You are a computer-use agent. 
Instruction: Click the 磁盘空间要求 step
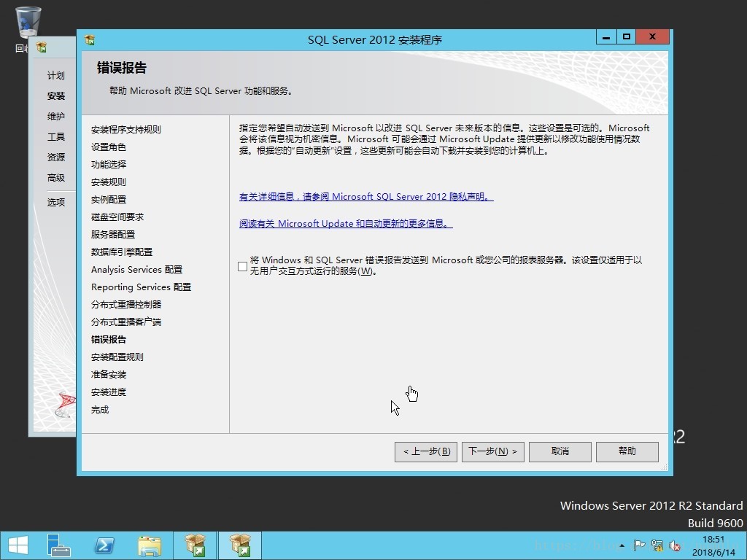(117, 217)
